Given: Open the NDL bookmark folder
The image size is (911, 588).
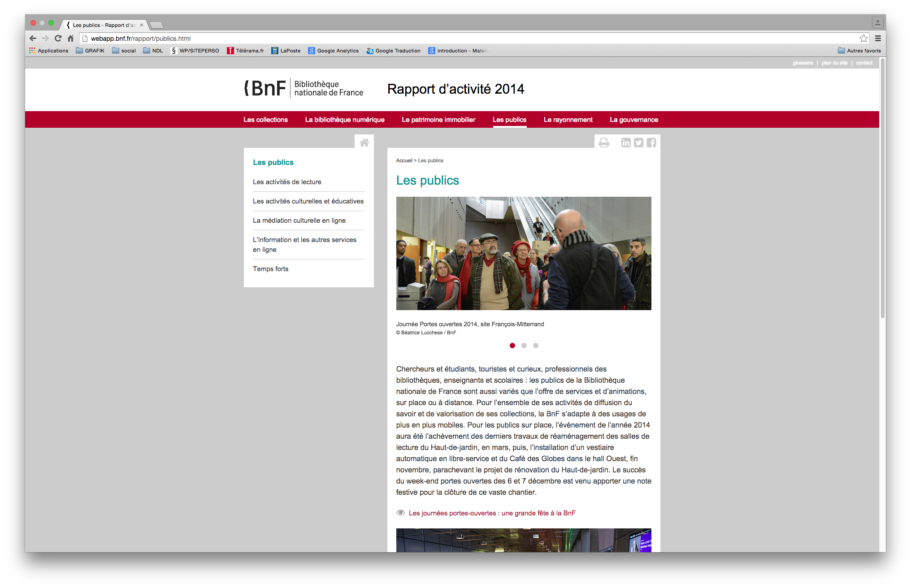Looking at the screenshot, I should tap(153, 51).
